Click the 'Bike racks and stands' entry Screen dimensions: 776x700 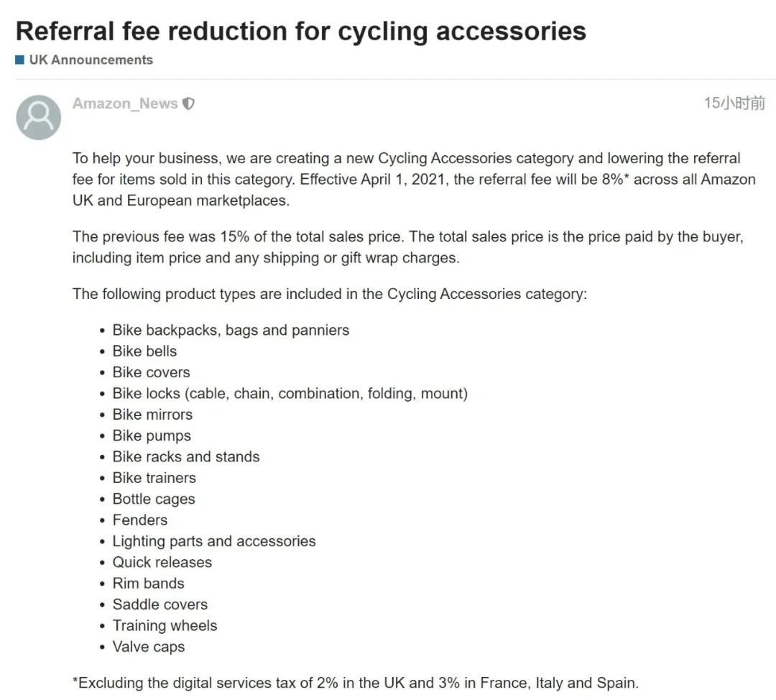pyautogui.click(x=186, y=456)
